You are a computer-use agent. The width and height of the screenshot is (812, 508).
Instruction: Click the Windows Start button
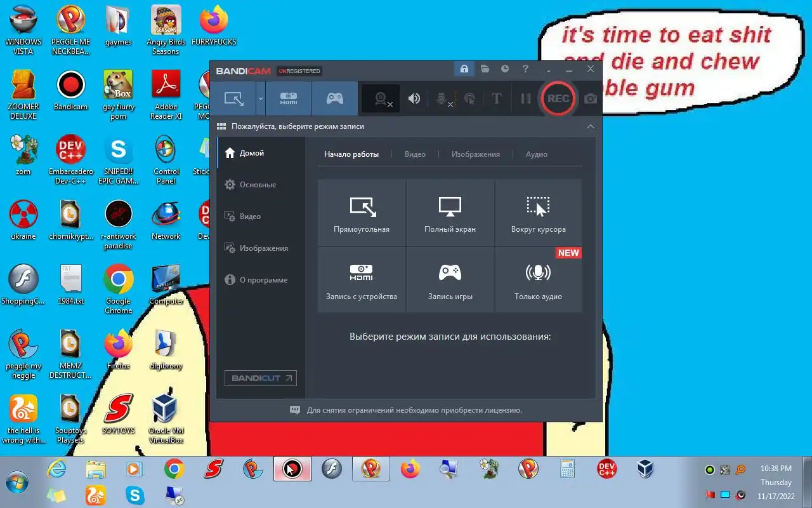pyautogui.click(x=16, y=483)
